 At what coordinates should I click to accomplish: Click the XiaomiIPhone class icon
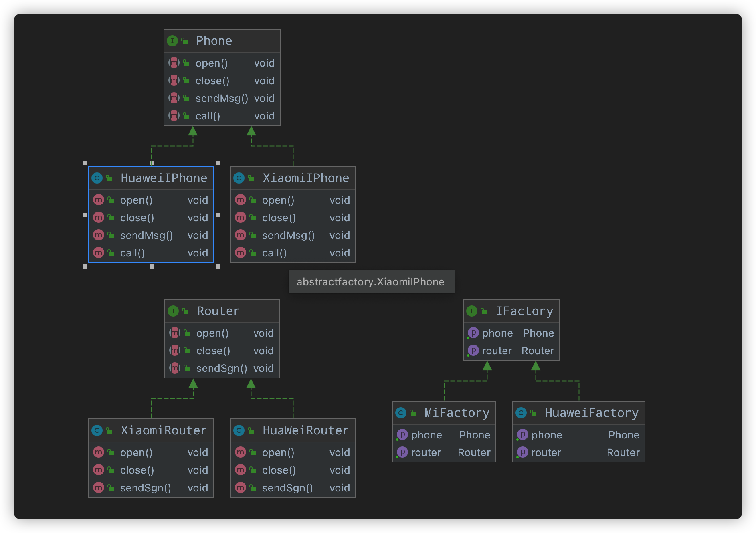(x=239, y=178)
